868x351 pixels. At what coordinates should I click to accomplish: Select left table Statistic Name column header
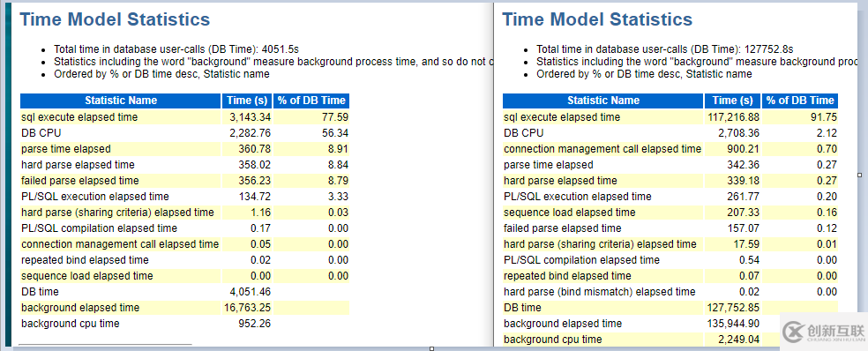(x=121, y=101)
